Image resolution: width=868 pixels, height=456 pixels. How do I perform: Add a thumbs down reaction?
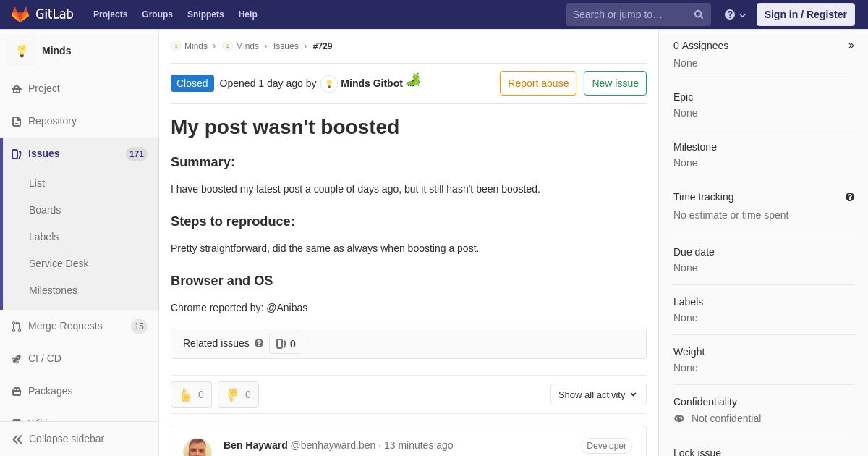coord(238,394)
